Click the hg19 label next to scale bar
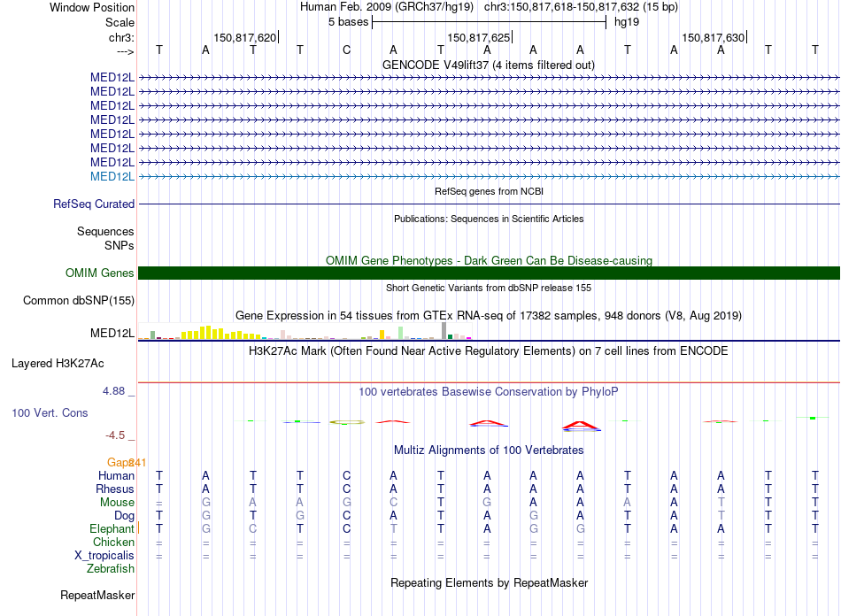This screenshot has height=616, width=841. pos(627,22)
